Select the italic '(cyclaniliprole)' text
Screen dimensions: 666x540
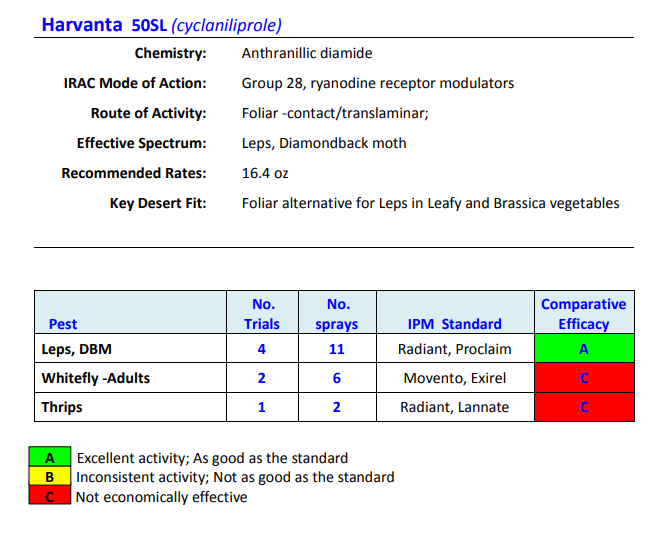pyautogui.click(x=226, y=25)
